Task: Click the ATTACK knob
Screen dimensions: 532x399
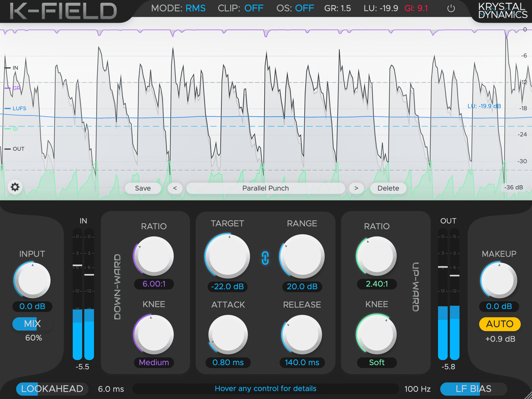Action: point(228,334)
